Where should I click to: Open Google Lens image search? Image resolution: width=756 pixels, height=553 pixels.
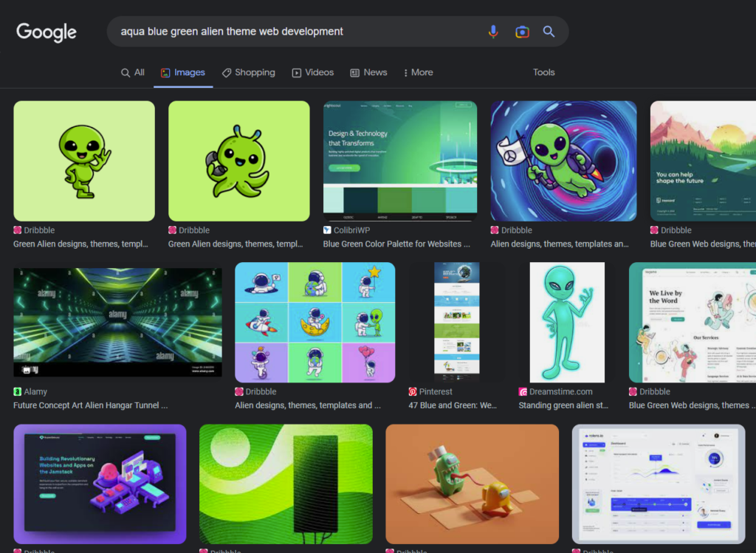point(522,32)
